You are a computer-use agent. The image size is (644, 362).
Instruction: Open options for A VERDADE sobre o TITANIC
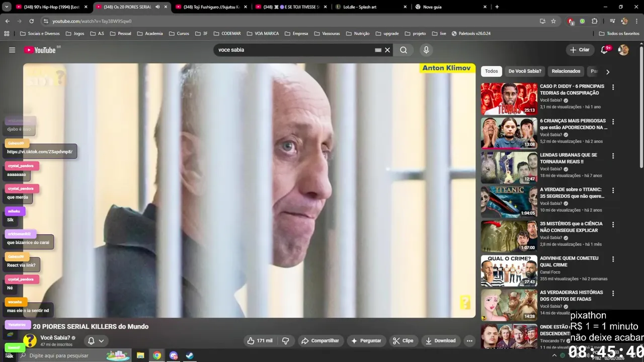613,191
